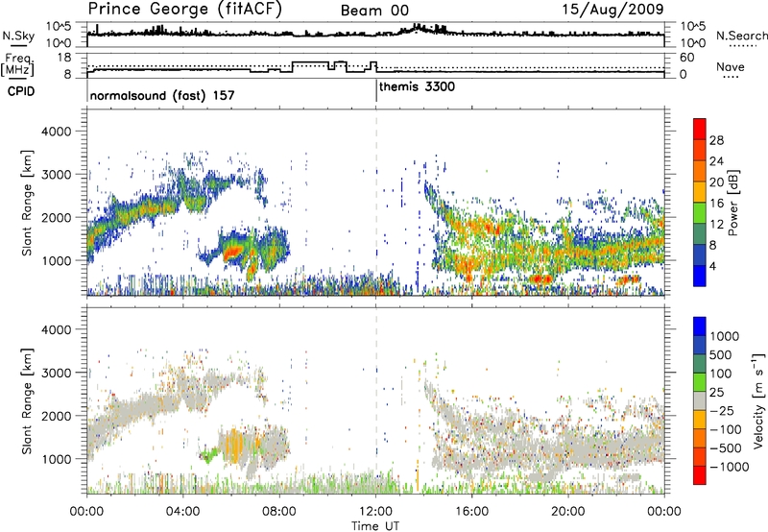768x532 pixels.
Task: Click the Slant Range [km] label of the power panel
Action: pyautogui.click(x=27, y=203)
